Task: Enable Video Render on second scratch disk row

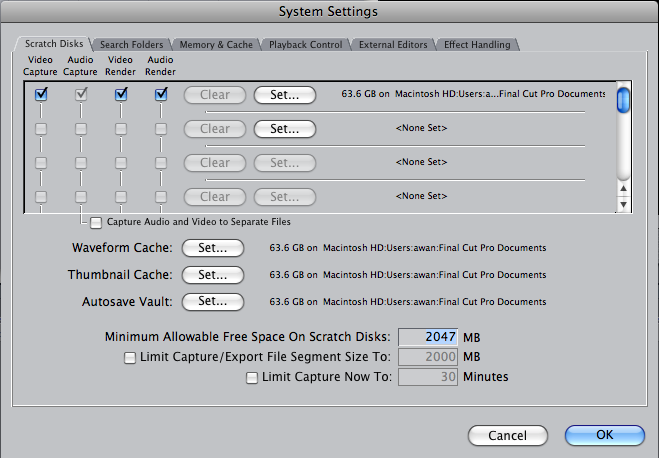Action: click(121, 129)
